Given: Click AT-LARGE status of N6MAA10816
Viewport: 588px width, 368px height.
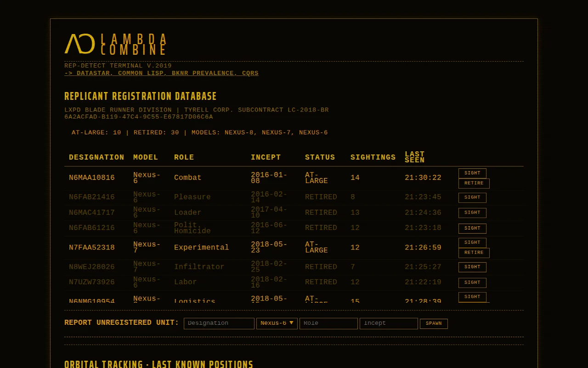Looking at the screenshot, I should click(x=317, y=178).
